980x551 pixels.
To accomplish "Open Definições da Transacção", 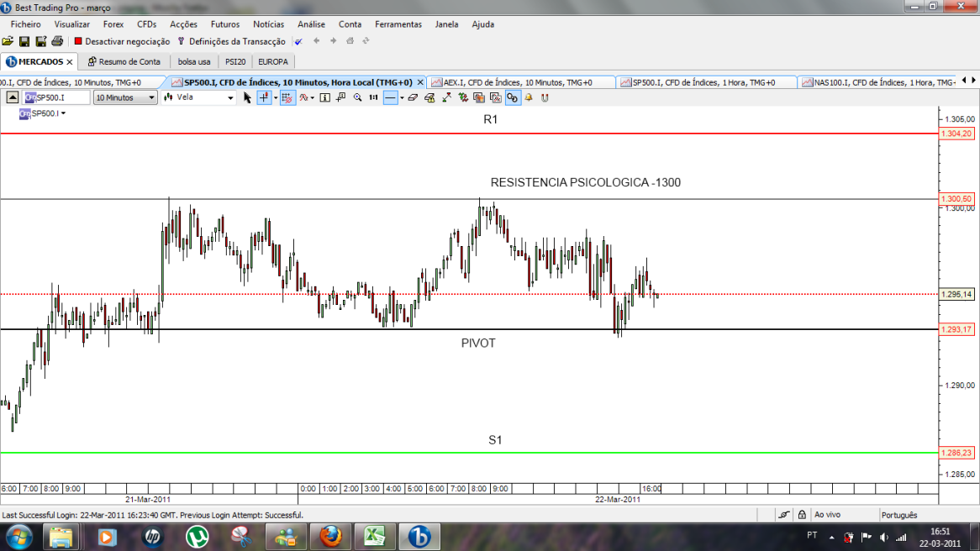I will point(232,41).
